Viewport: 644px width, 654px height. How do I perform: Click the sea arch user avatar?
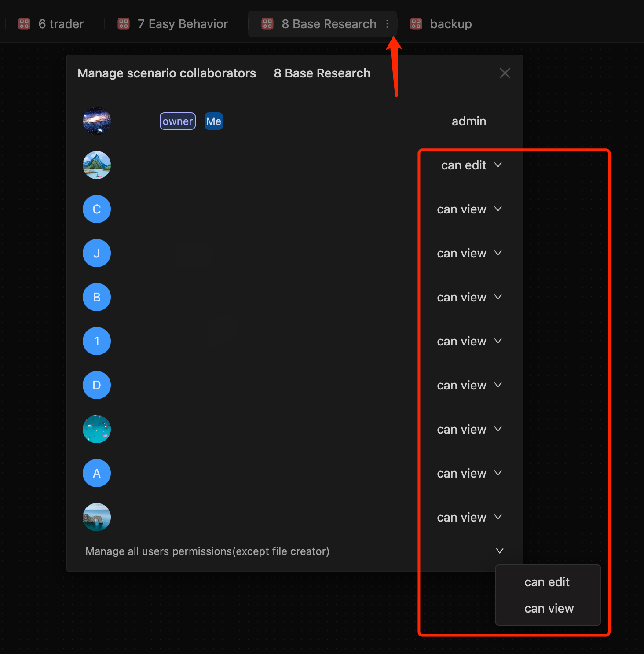97,517
